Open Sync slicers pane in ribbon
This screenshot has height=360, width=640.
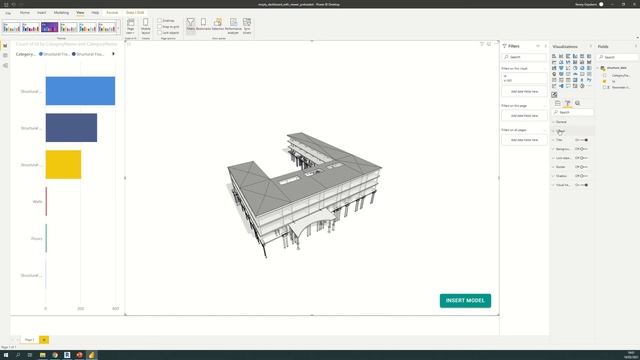point(247,25)
